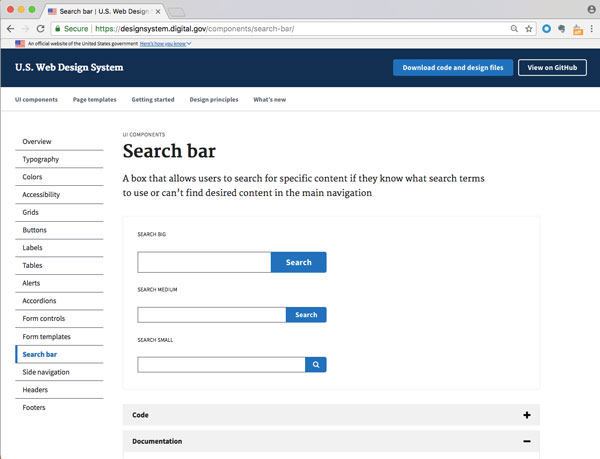Click the big Search button

tap(298, 262)
